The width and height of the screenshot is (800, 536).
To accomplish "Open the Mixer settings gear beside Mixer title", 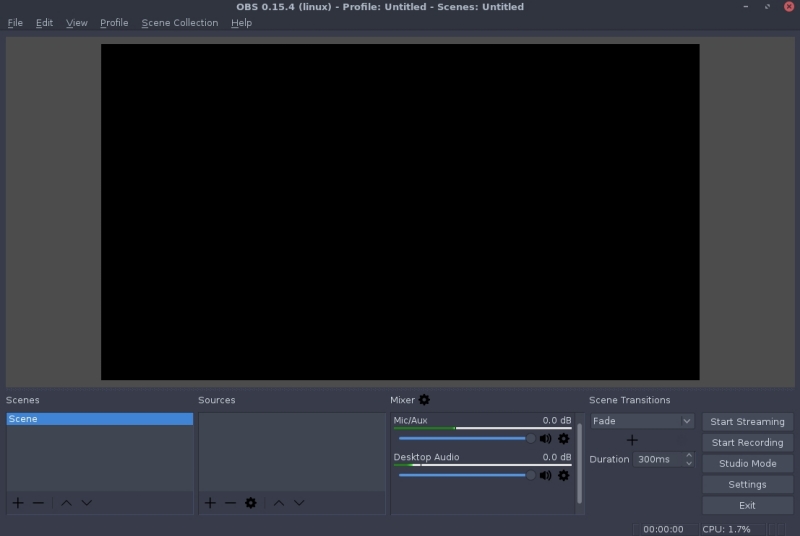I will click(424, 400).
